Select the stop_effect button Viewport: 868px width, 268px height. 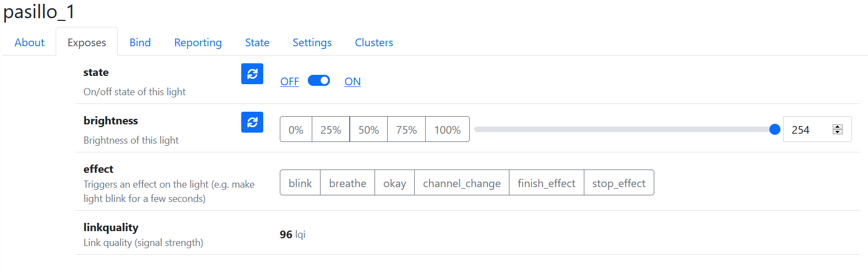pyautogui.click(x=619, y=183)
